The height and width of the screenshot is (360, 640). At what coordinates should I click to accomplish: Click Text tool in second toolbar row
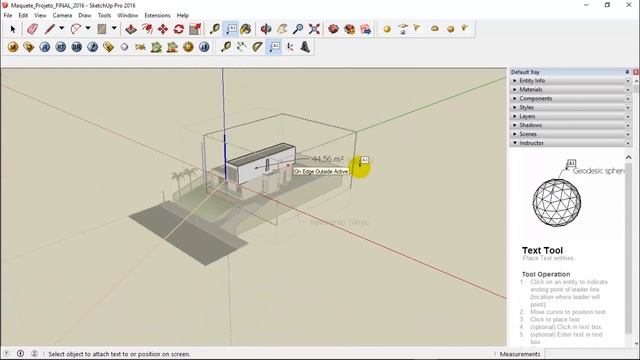pos(274,47)
